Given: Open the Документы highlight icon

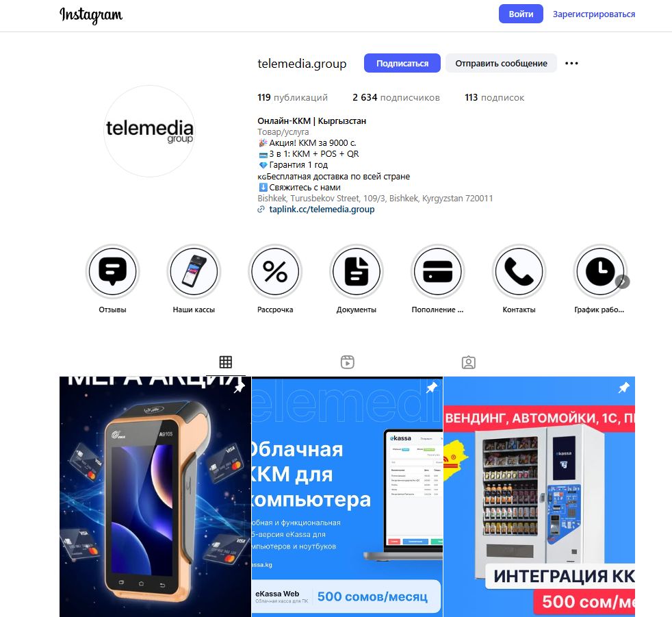Looking at the screenshot, I should pyautogui.click(x=356, y=271).
